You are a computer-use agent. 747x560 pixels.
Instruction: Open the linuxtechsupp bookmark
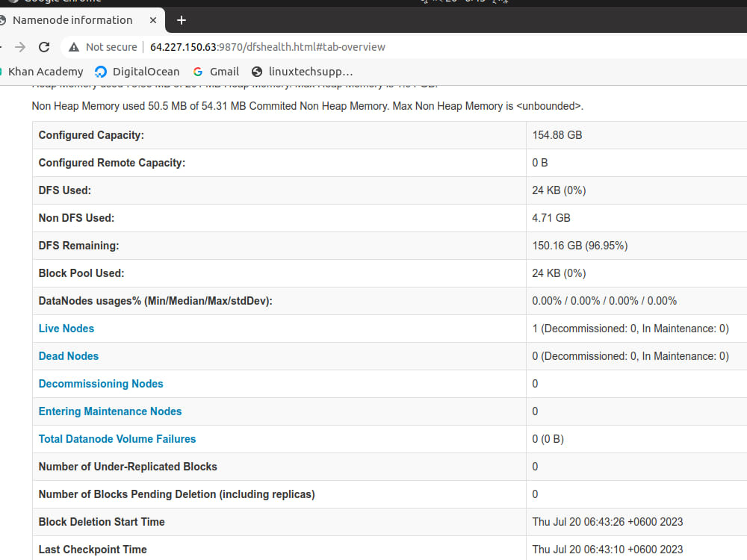(302, 72)
